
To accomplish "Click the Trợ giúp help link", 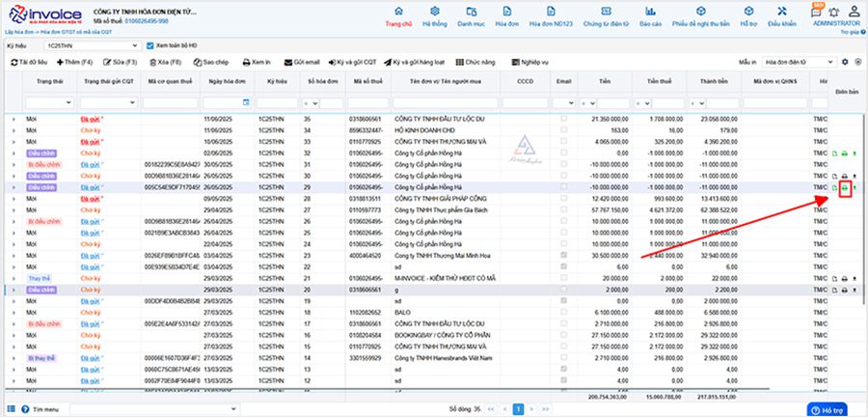I will pos(852,32).
